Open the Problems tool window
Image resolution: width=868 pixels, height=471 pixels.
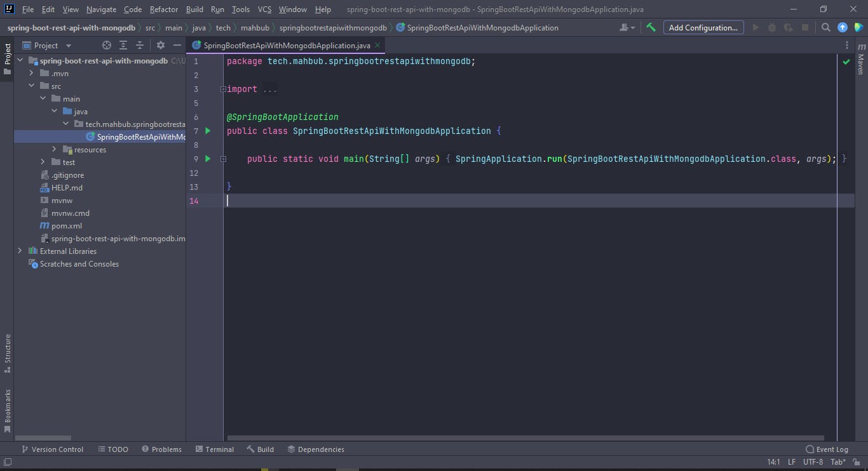point(161,449)
